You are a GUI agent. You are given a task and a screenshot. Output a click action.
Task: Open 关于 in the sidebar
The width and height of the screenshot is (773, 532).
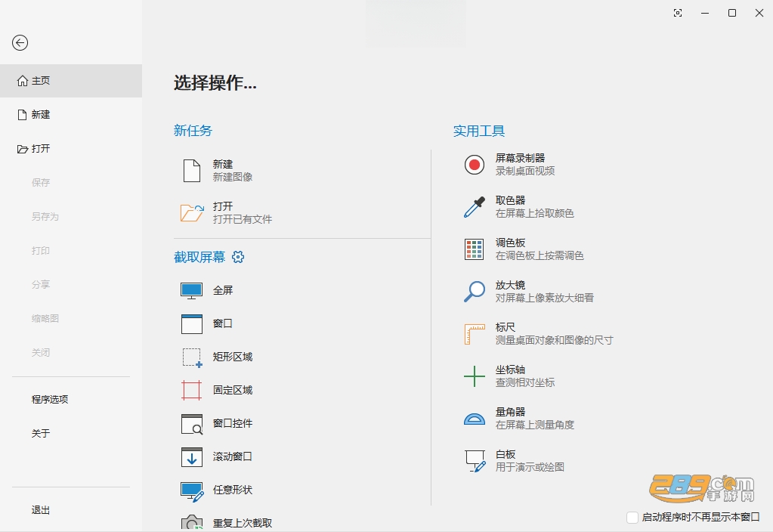click(41, 434)
